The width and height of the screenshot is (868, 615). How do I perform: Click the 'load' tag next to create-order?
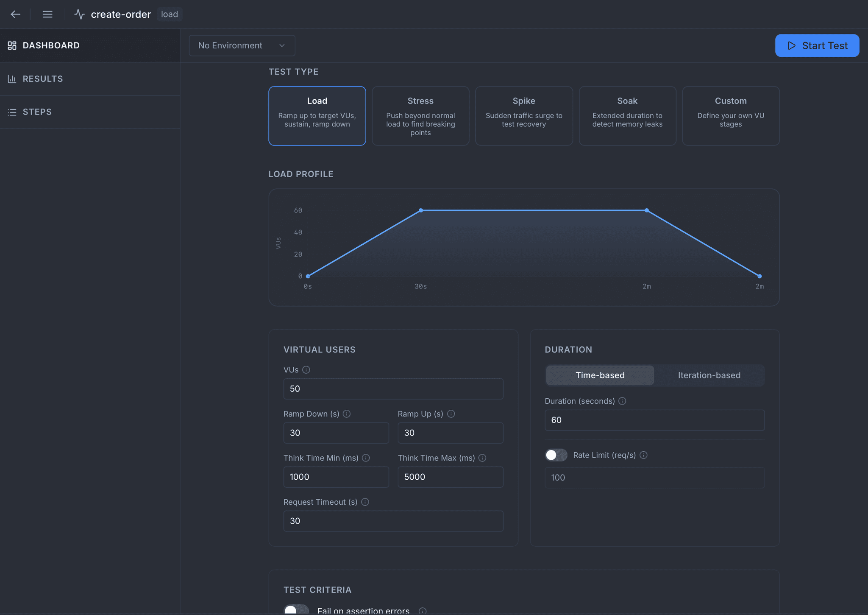(x=170, y=14)
